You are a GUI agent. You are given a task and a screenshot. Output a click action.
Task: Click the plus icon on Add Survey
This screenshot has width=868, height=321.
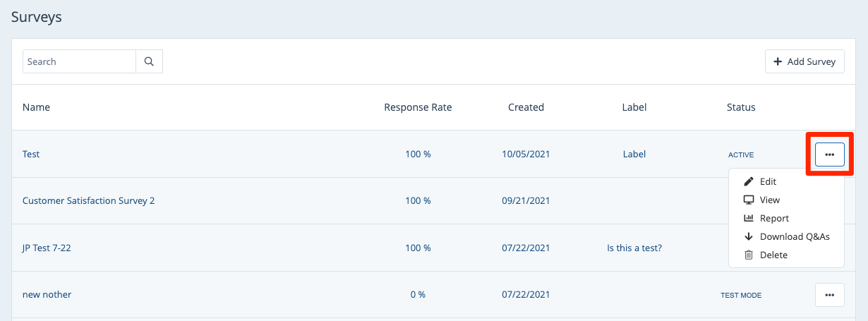click(778, 61)
